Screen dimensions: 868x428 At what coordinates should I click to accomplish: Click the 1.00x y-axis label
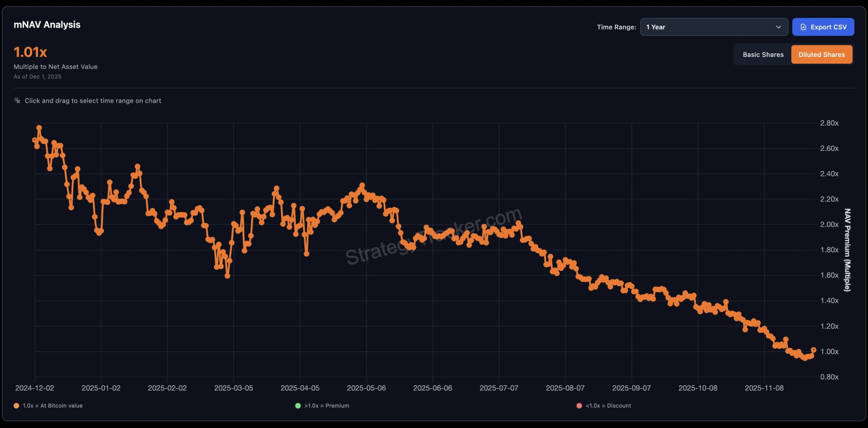[829, 352]
